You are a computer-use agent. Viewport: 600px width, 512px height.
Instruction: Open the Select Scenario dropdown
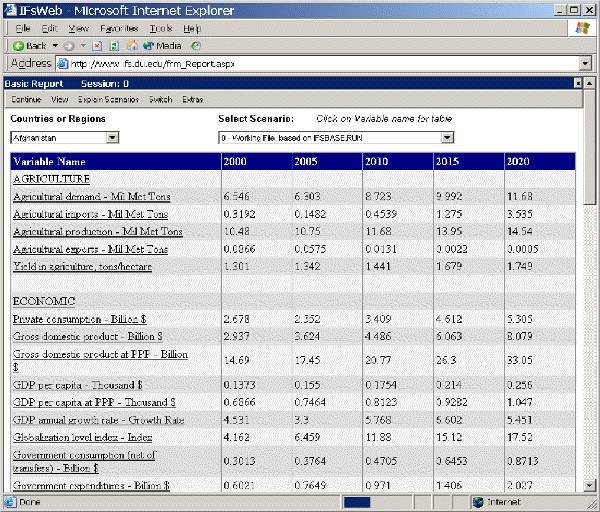coord(447,137)
